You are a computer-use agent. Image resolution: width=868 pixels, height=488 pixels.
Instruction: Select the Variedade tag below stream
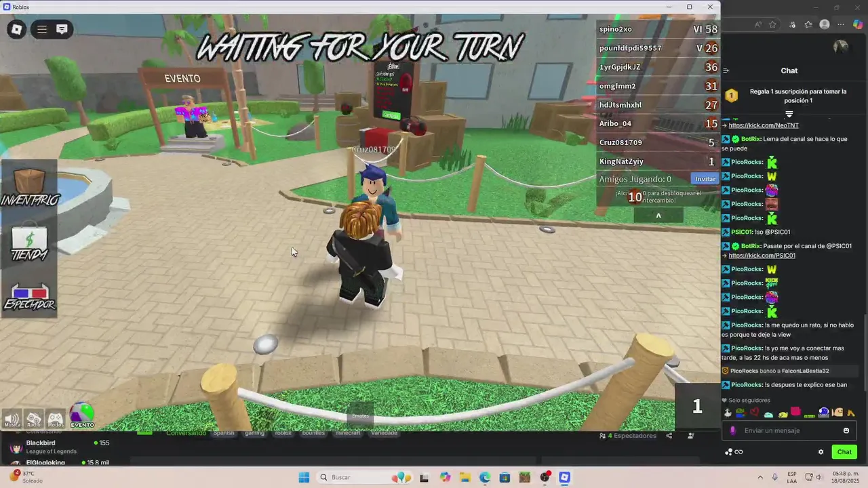tap(384, 433)
